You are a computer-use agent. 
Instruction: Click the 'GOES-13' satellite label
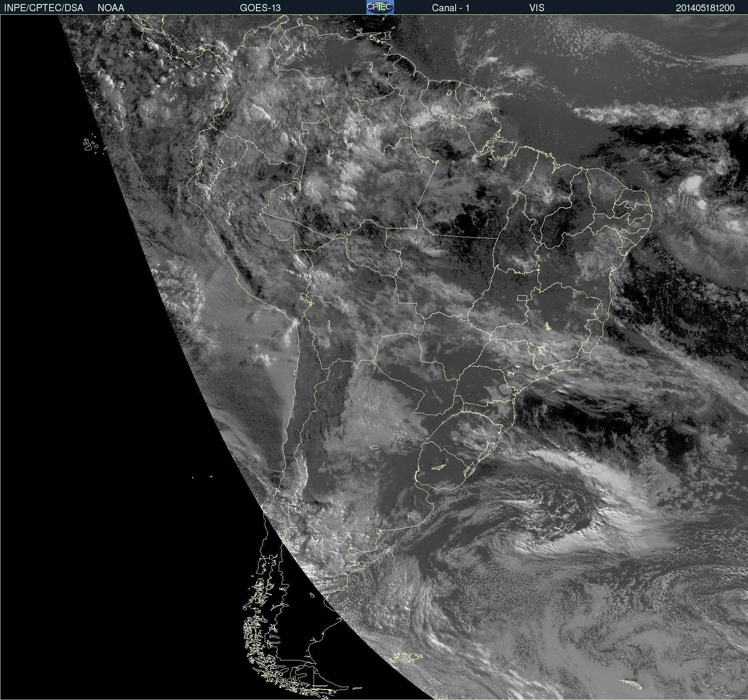coord(260,8)
